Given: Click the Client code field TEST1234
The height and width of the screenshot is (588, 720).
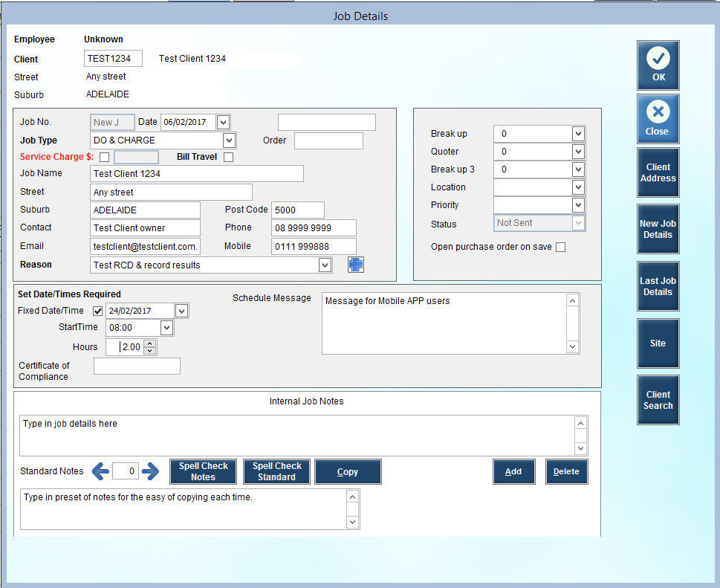Looking at the screenshot, I should tap(113, 58).
